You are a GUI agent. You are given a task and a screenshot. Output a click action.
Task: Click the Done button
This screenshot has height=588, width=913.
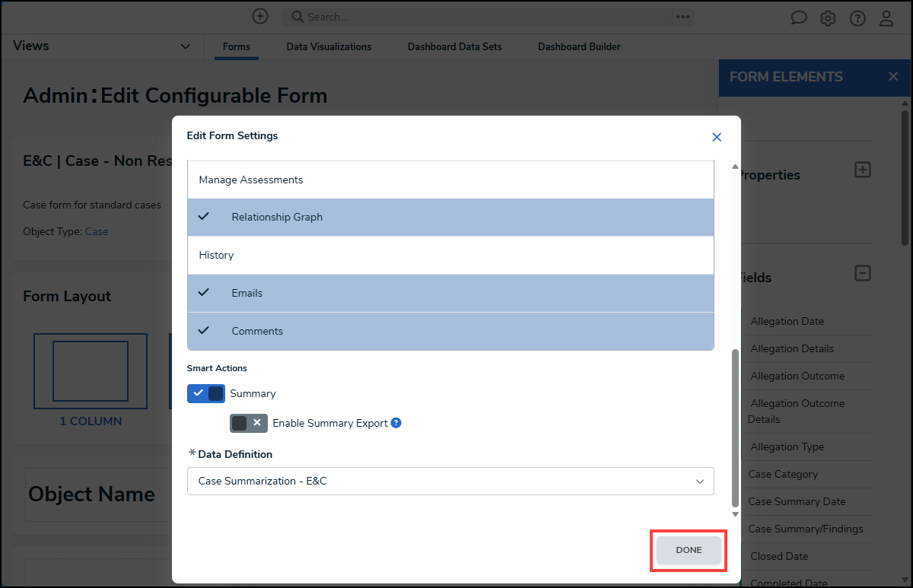689,550
